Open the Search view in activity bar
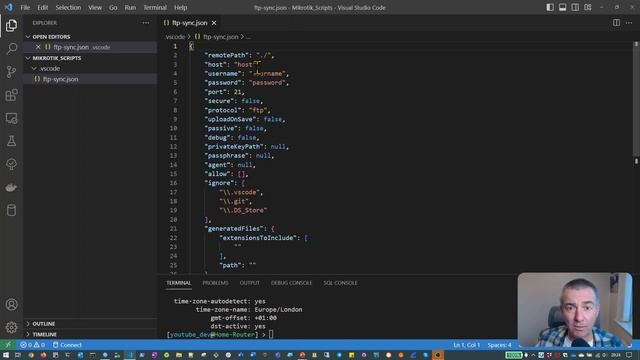Image resolution: width=640 pixels, height=360 pixels. [11, 49]
